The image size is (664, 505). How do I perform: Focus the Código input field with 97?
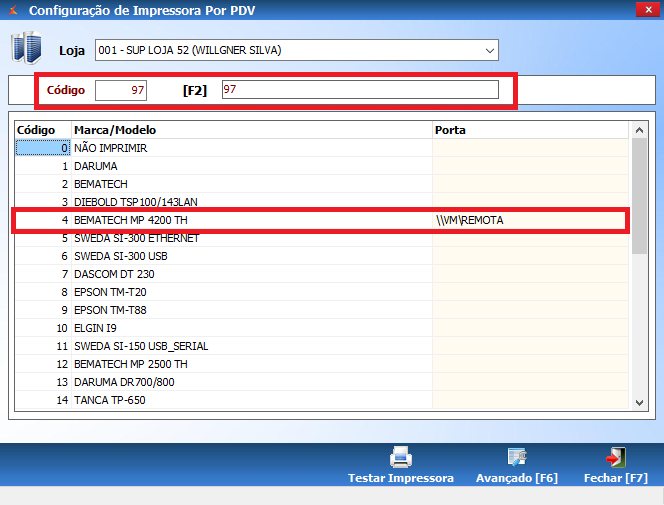pyautogui.click(x=121, y=90)
